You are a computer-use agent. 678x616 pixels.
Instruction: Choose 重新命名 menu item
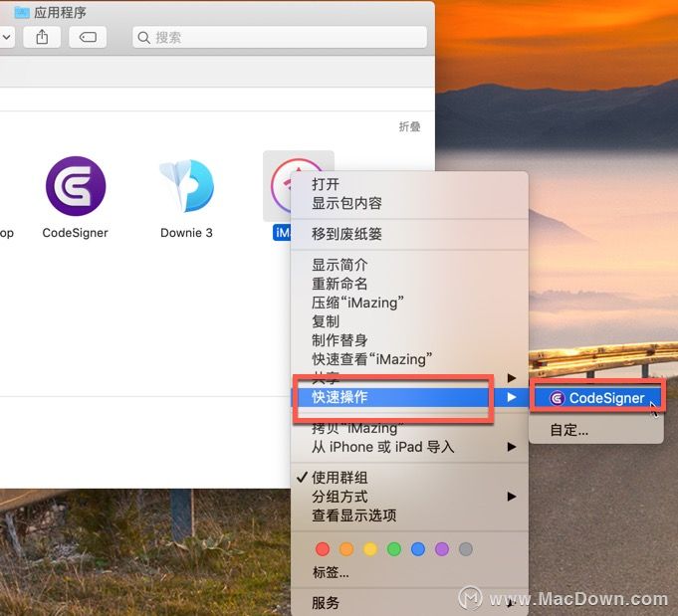[409, 284]
